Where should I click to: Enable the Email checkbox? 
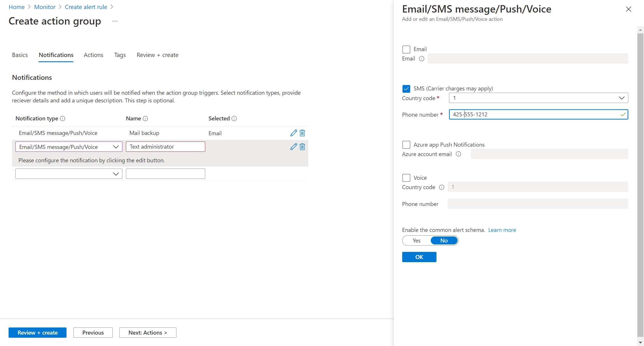(x=406, y=49)
